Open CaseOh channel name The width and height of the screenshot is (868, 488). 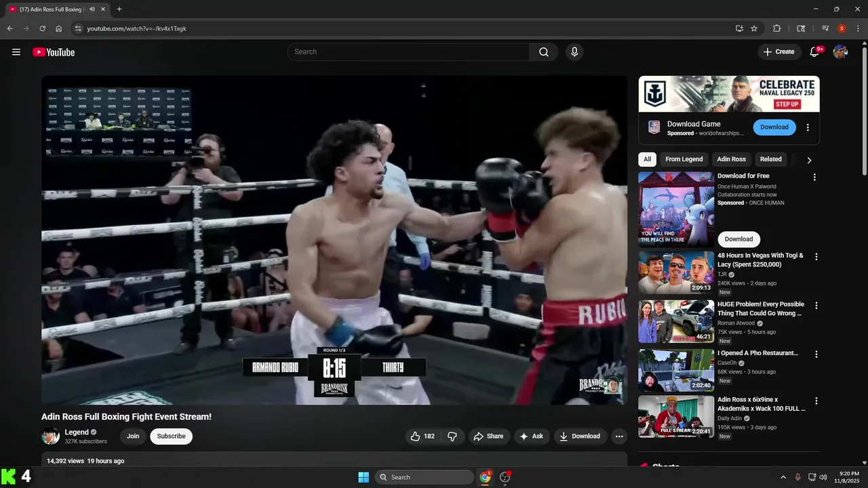727,363
